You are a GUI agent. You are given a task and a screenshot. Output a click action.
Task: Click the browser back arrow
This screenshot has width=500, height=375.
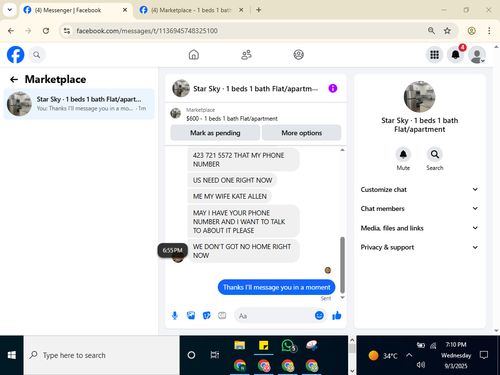click(x=11, y=31)
